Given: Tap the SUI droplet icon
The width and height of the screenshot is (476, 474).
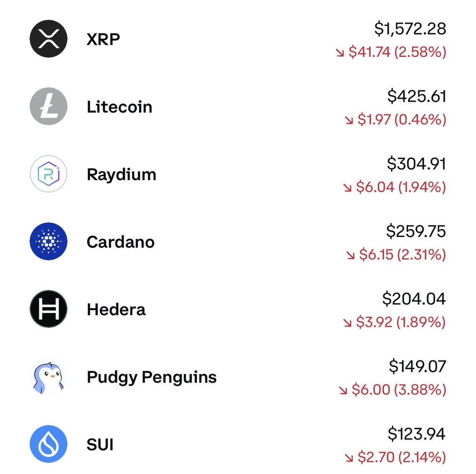Looking at the screenshot, I should pyautogui.click(x=48, y=444).
